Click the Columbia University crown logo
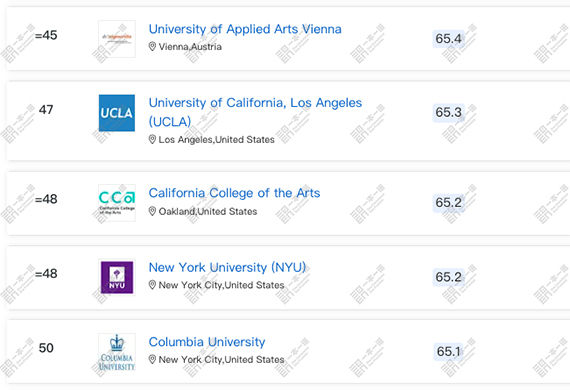This screenshot has width=570, height=390. pos(117,352)
